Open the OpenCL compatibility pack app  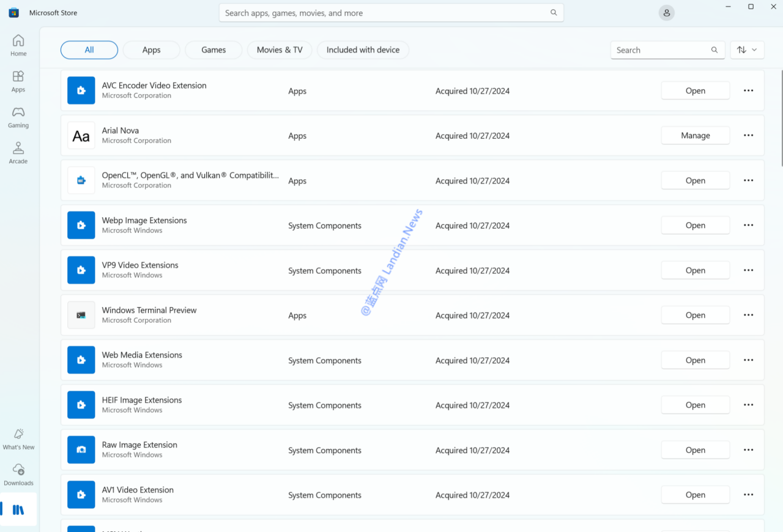pyautogui.click(x=695, y=180)
